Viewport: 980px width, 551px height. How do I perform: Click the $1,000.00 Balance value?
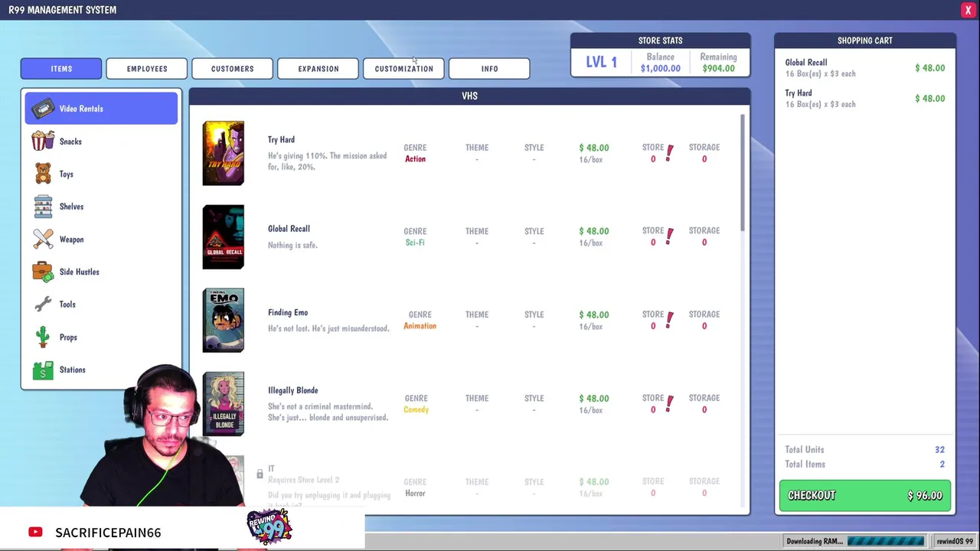click(660, 68)
